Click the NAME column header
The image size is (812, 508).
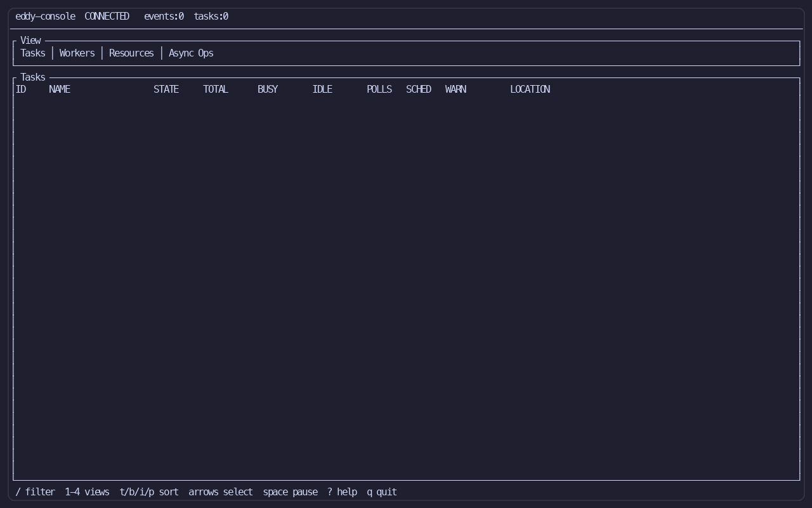(x=60, y=90)
